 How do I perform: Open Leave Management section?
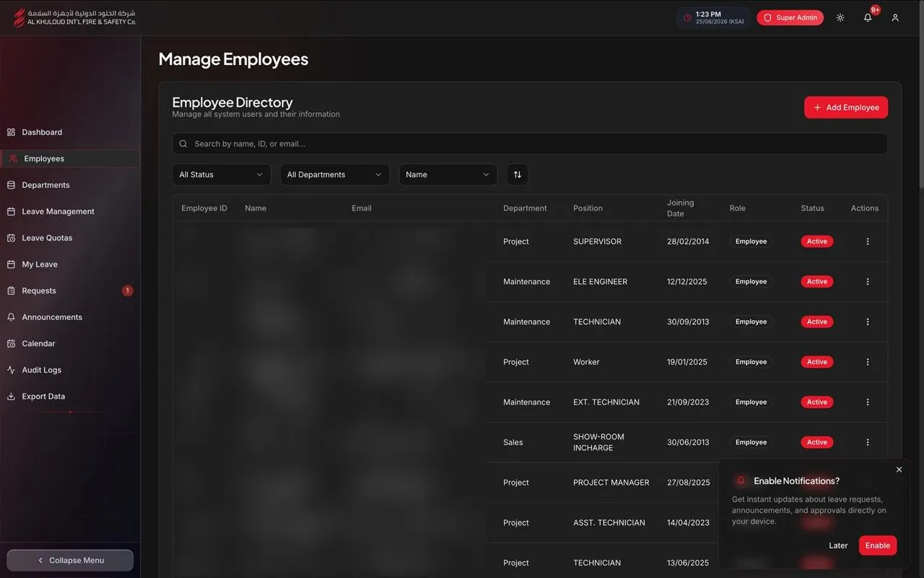pos(70,212)
